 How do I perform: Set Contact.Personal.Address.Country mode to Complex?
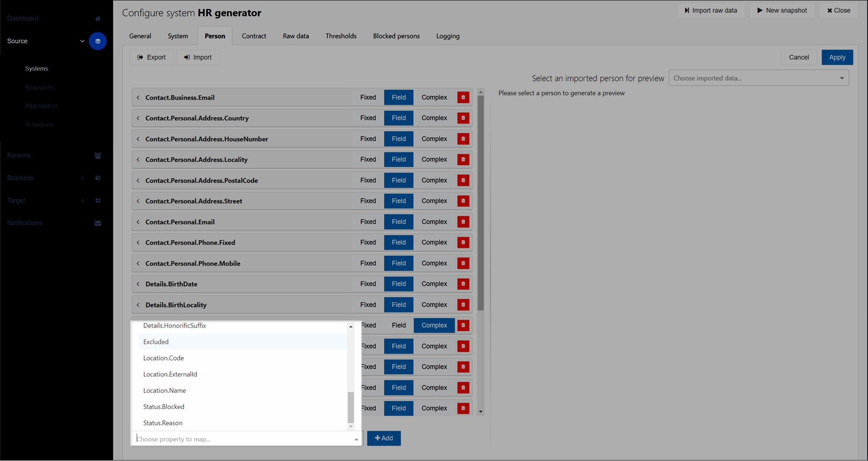point(434,118)
